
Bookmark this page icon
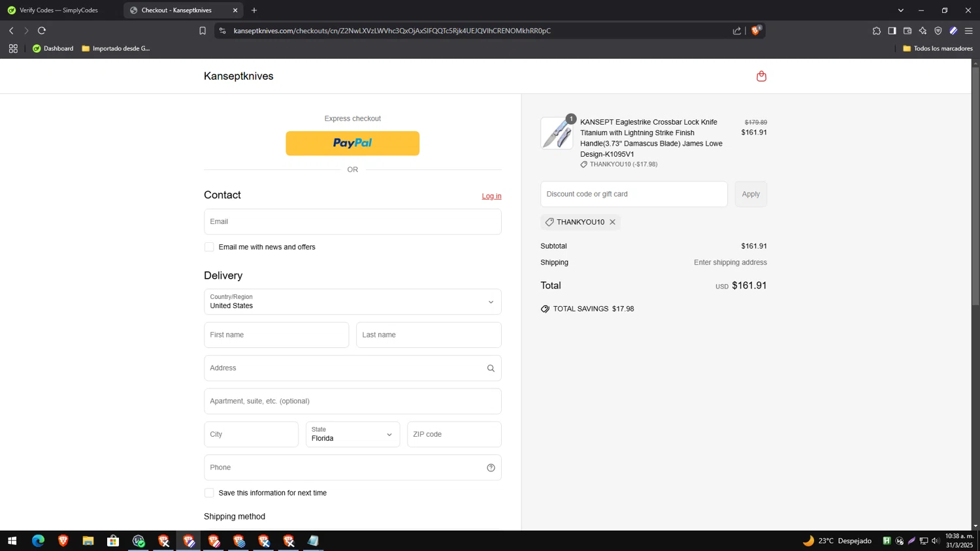[203, 31]
